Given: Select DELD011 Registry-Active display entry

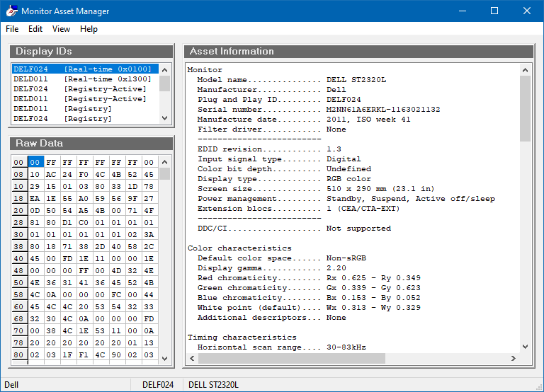Looking at the screenshot, I should click(x=85, y=99).
